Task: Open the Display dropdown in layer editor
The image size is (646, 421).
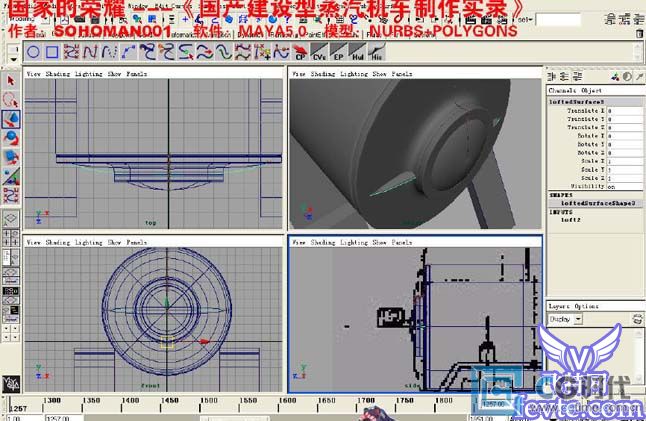Action: point(565,319)
